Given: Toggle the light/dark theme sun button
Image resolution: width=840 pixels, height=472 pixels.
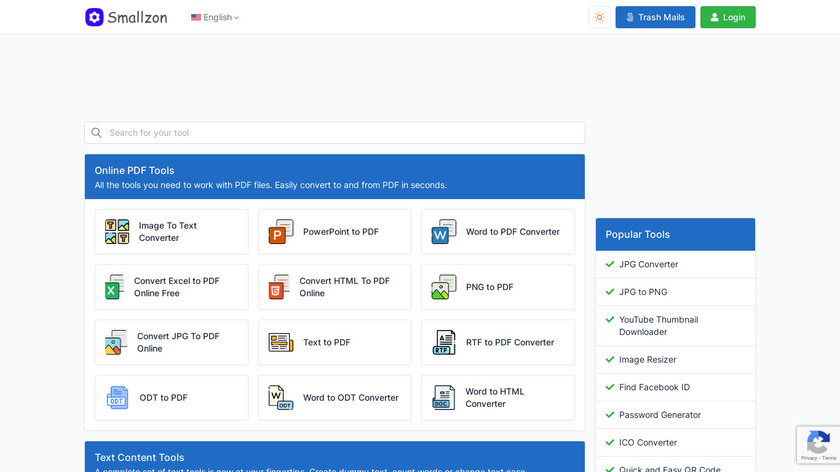Looking at the screenshot, I should coord(599,17).
